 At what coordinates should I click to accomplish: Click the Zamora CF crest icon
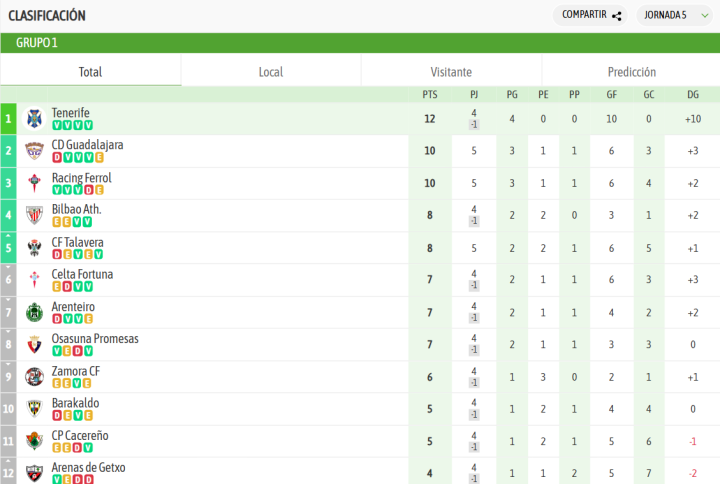(34, 377)
